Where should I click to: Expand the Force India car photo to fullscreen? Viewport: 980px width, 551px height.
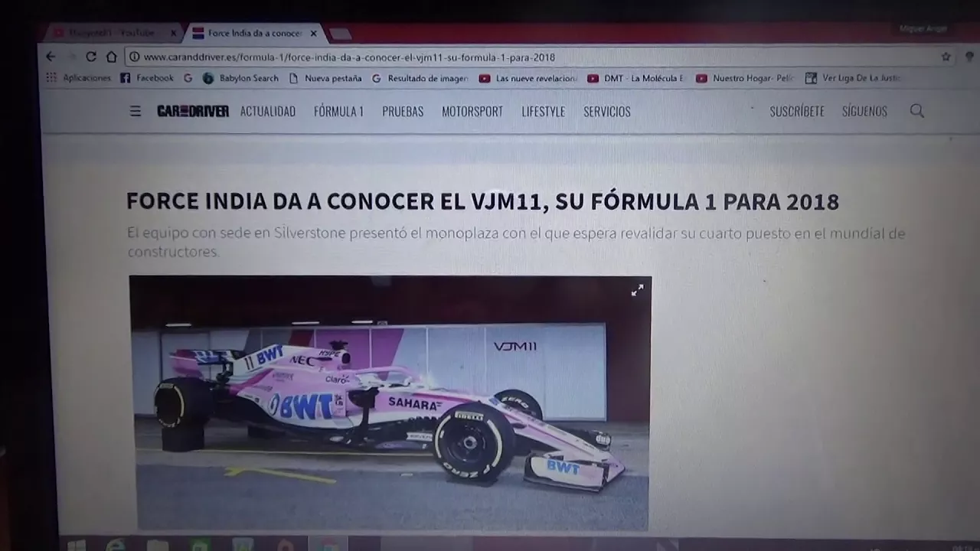coord(637,290)
